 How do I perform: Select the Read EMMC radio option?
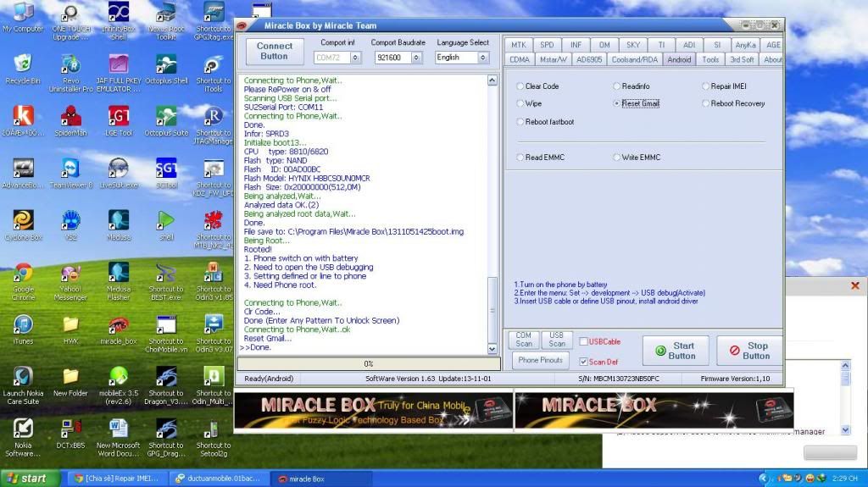(520, 158)
